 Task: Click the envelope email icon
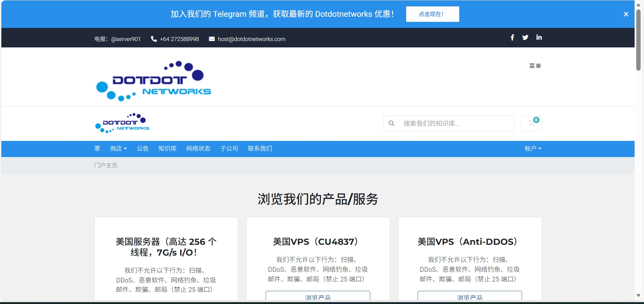[212, 39]
